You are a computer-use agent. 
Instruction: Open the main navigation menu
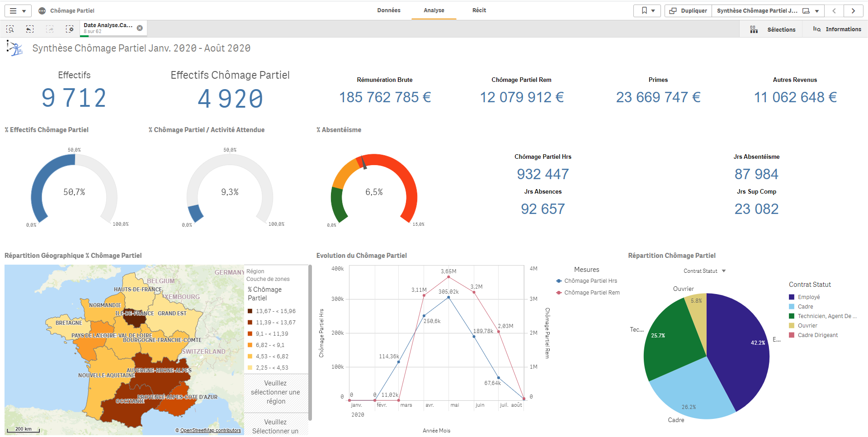click(17, 11)
